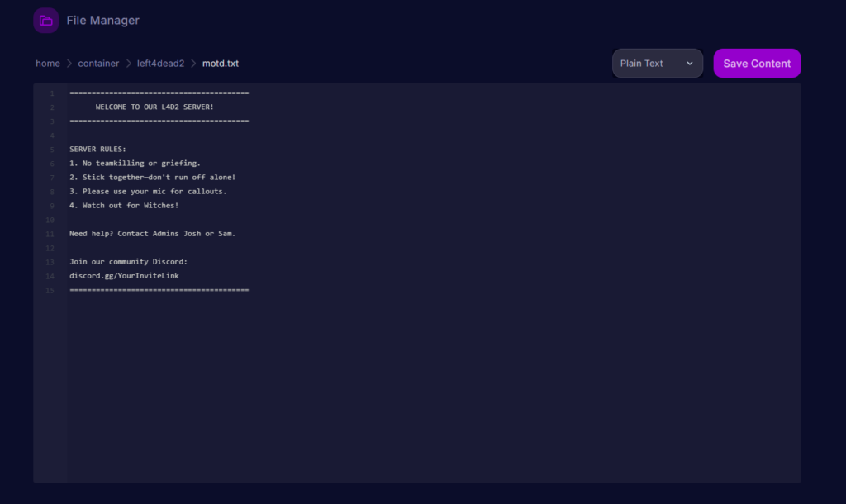Click the chevron on the language selector

tap(692, 63)
